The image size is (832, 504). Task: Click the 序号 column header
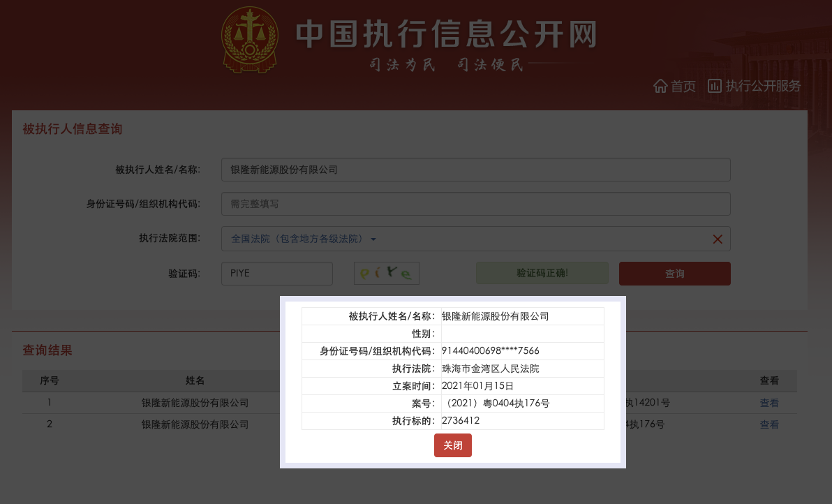coord(50,380)
